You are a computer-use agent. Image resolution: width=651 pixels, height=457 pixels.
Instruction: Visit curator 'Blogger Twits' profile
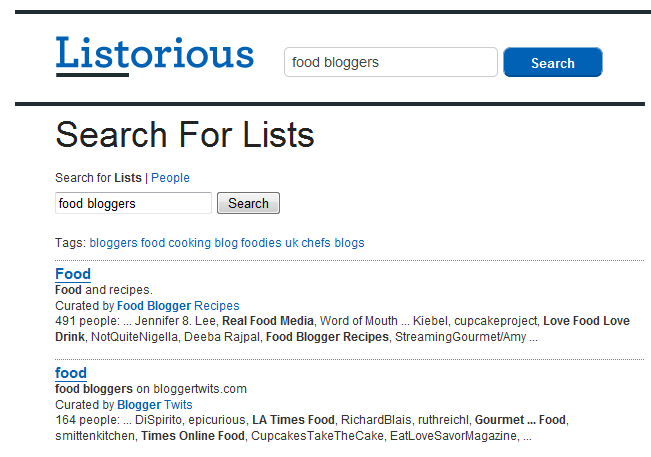(x=155, y=405)
